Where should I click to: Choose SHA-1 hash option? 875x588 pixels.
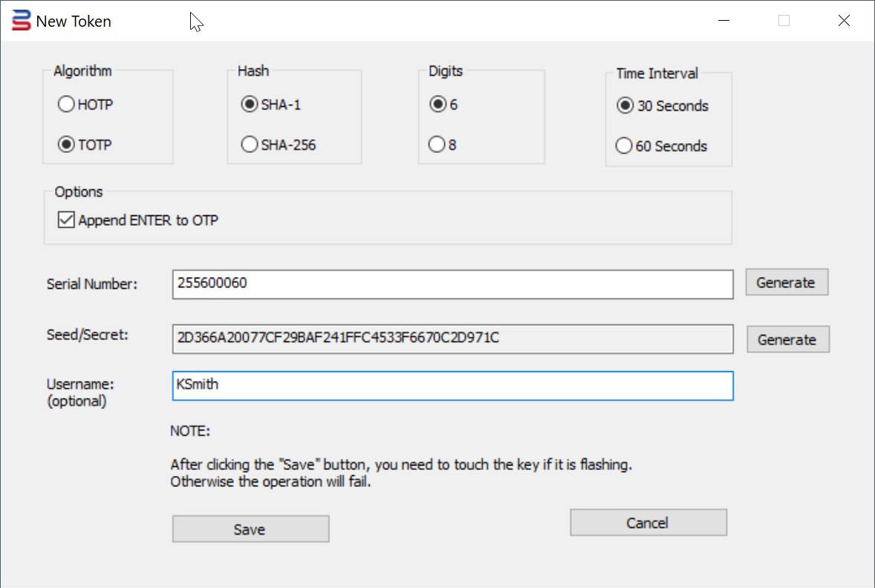point(250,105)
